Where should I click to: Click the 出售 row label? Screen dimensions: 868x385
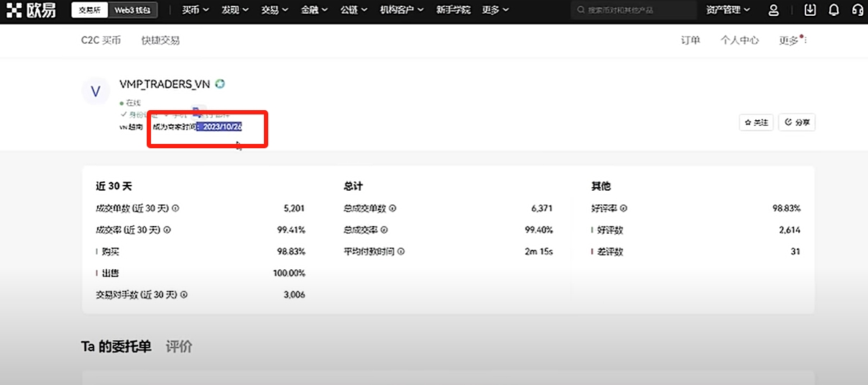[x=110, y=273]
